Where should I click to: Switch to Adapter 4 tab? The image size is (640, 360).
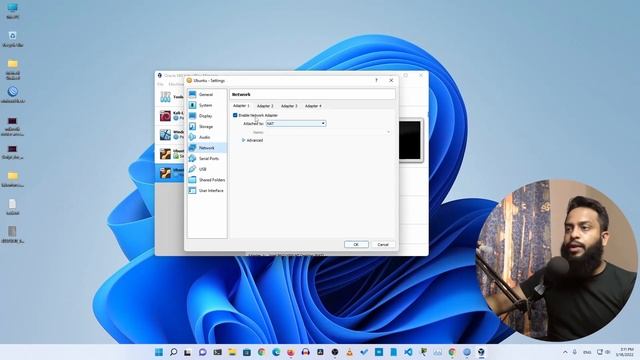point(313,106)
